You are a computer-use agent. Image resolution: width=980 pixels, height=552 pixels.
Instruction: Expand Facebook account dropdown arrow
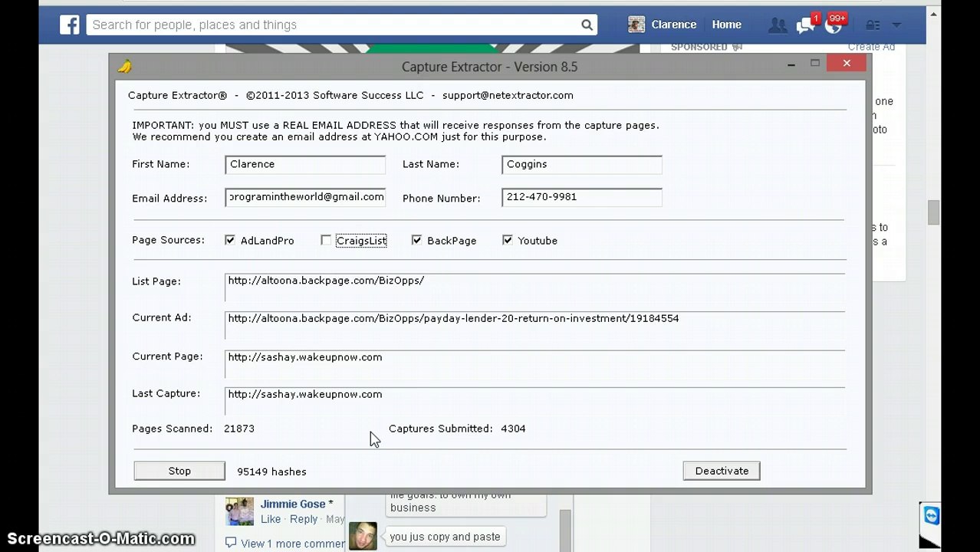[x=896, y=25]
